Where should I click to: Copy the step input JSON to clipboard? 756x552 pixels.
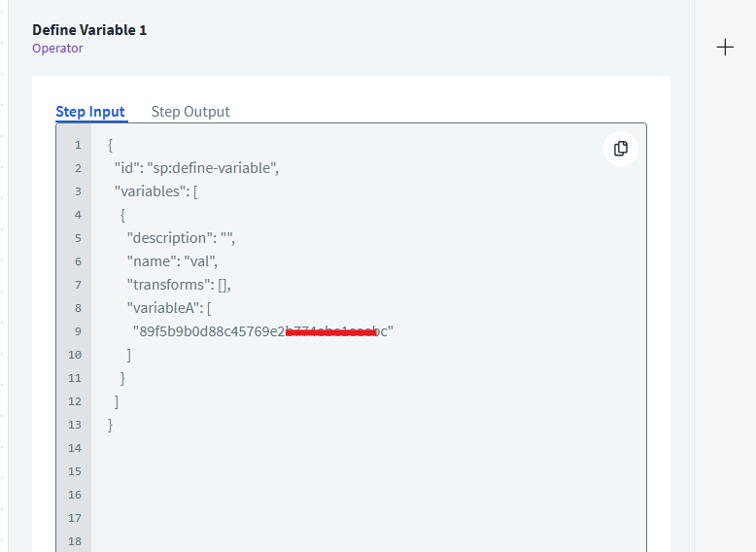[x=621, y=149]
